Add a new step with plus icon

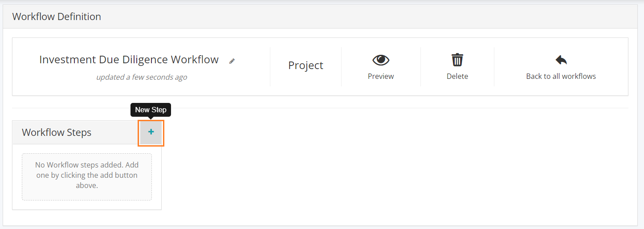[x=151, y=132]
